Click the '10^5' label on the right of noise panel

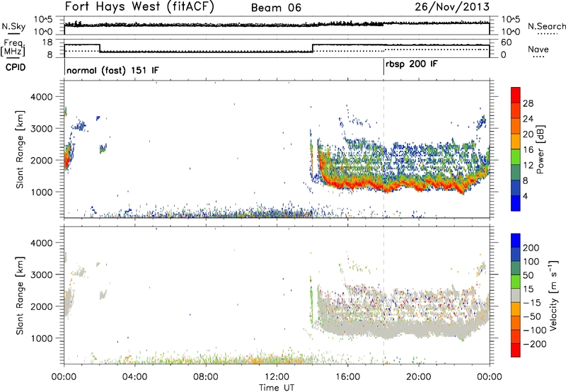point(510,19)
